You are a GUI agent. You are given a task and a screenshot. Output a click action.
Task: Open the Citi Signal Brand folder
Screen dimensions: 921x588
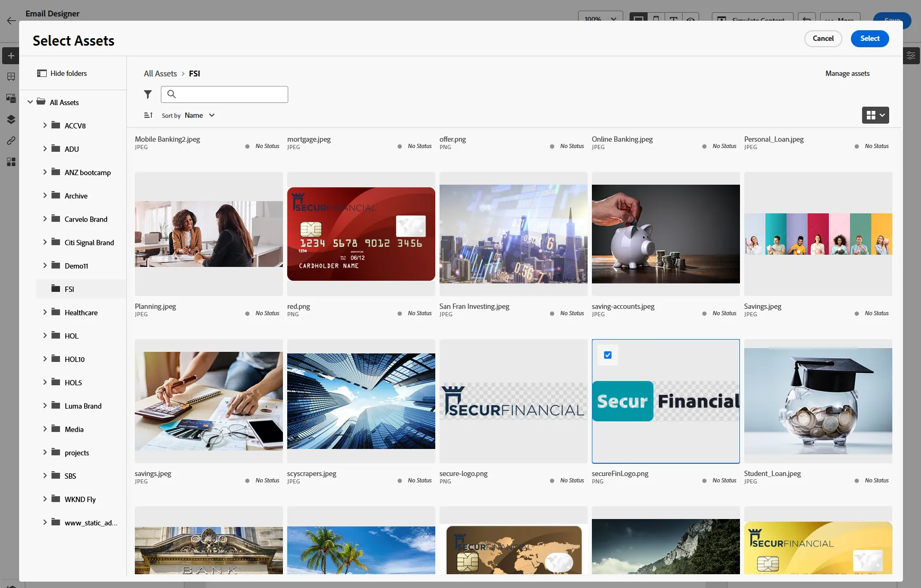tap(89, 243)
